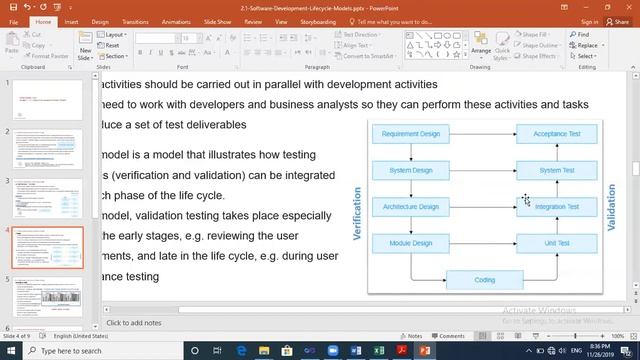Viewport: 640px width, 360px height.
Task: Increase font size icon
Action: [209, 38]
